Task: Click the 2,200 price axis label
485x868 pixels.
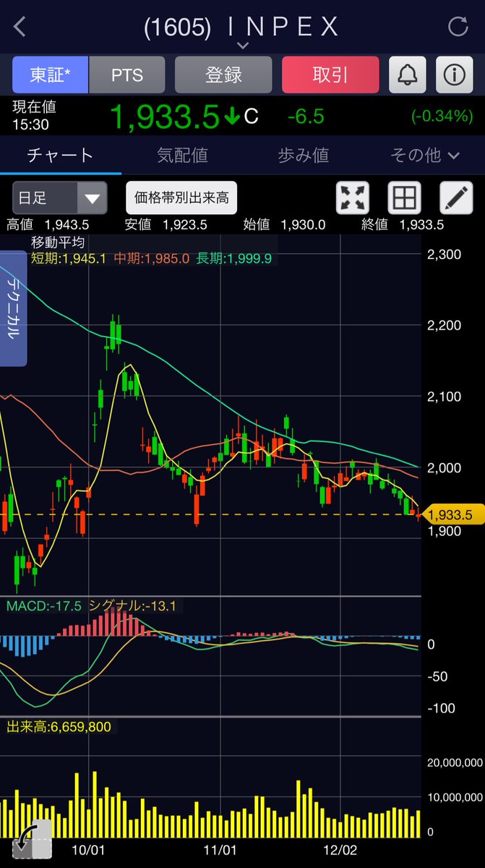Action: tap(445, 325)
